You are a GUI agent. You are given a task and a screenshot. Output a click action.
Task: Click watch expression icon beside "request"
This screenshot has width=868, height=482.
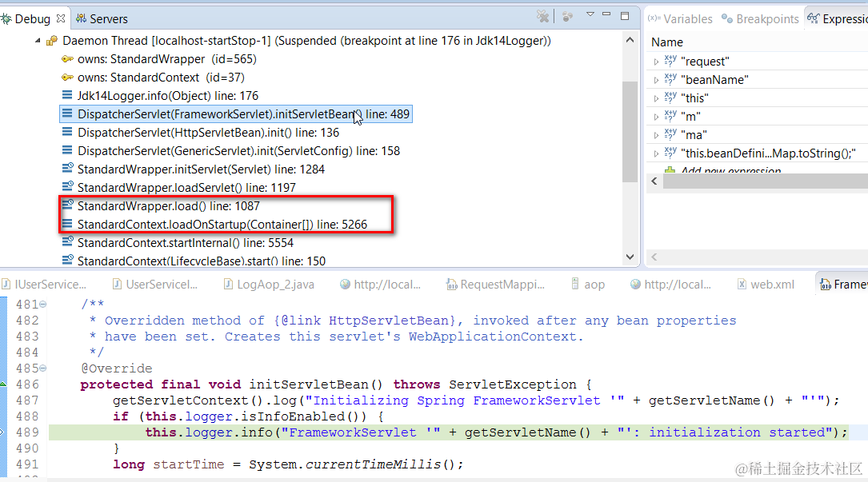coord(670,60)
